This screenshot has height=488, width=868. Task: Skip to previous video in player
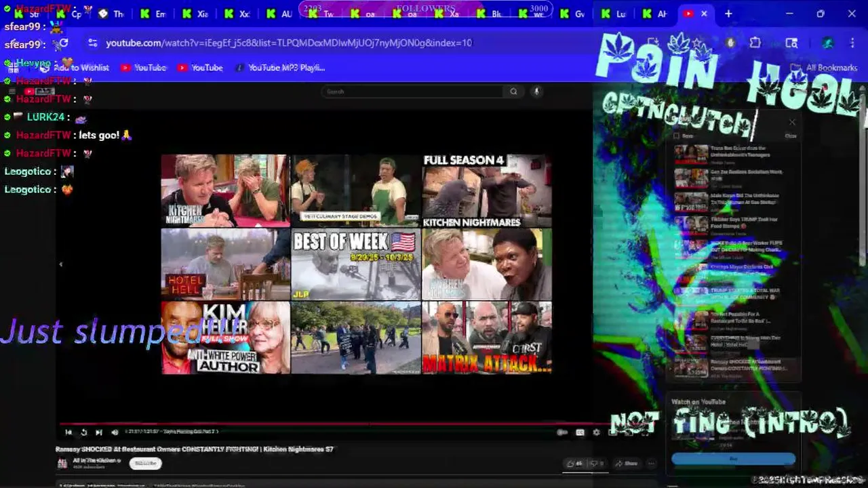click(x=68, y=432)
